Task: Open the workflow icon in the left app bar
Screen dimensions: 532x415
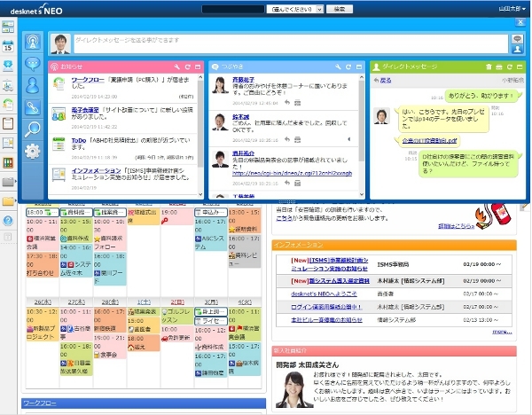Action: tap(8, 104)
